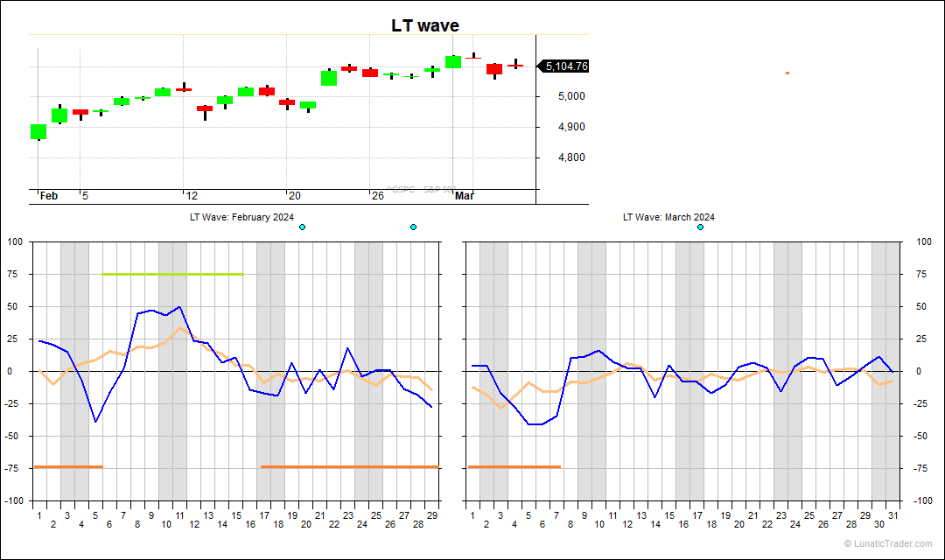Click the 'LT Wave: March 2024' chart title

(668, 217)
